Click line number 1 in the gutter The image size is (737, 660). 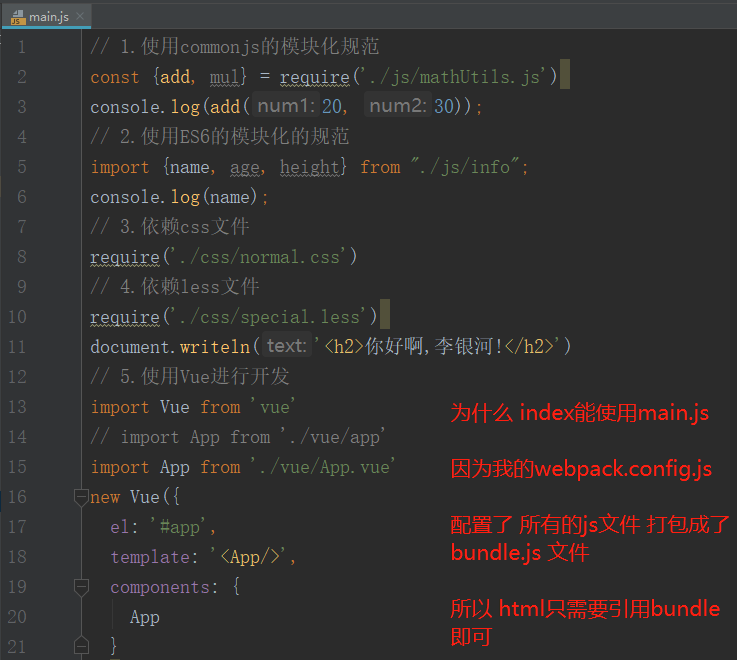pos(22,47)
